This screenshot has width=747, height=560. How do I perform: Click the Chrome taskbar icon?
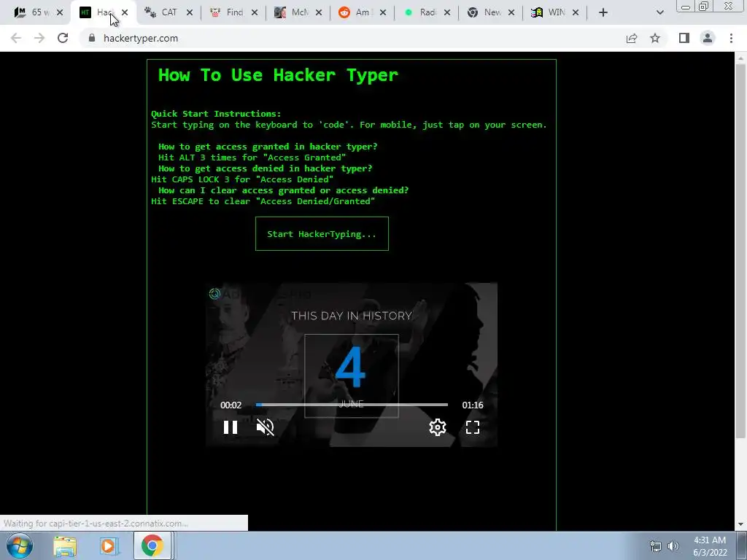[152, 545]
